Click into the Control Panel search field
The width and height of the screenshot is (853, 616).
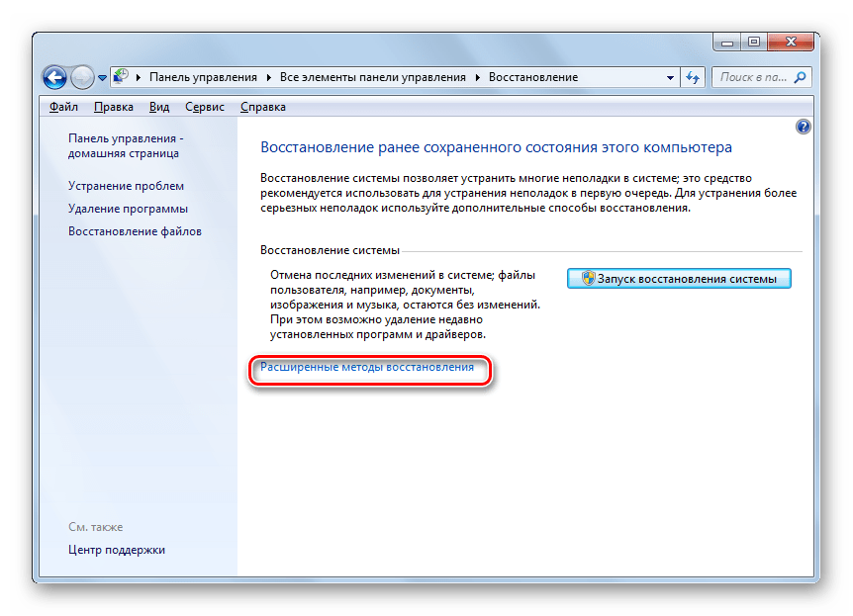(754, 77)
